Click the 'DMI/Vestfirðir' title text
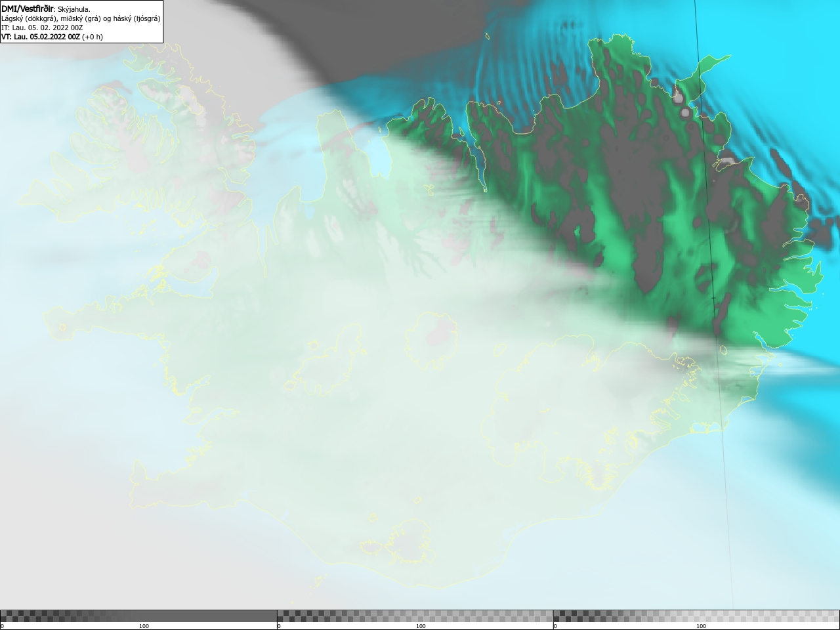Screen dimensions: 840x630 pos(27,9)
